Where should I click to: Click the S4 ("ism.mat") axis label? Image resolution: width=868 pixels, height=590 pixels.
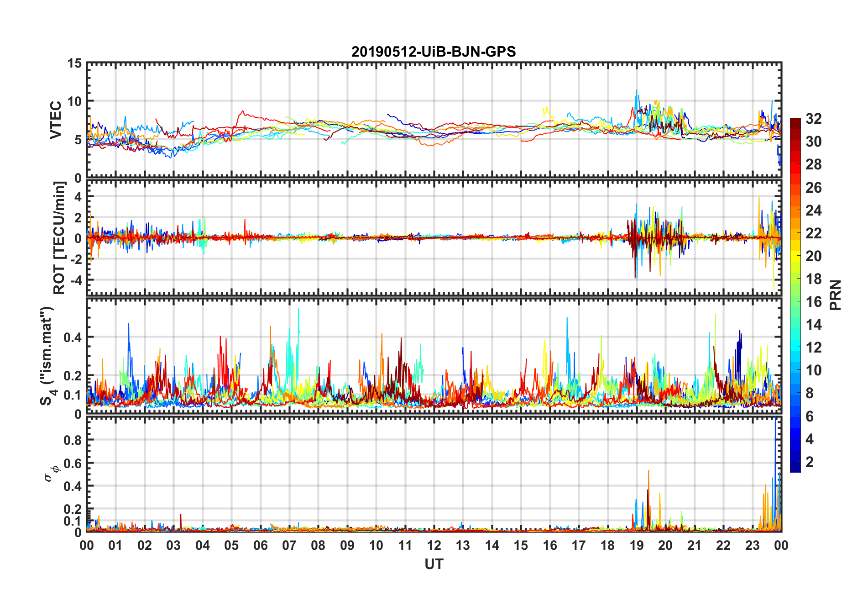[47, 356]
